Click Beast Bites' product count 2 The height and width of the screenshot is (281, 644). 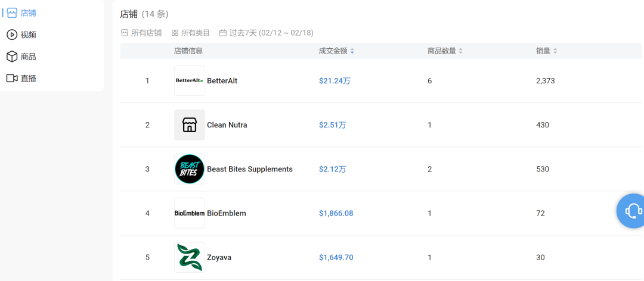click(x=429, y=169)
